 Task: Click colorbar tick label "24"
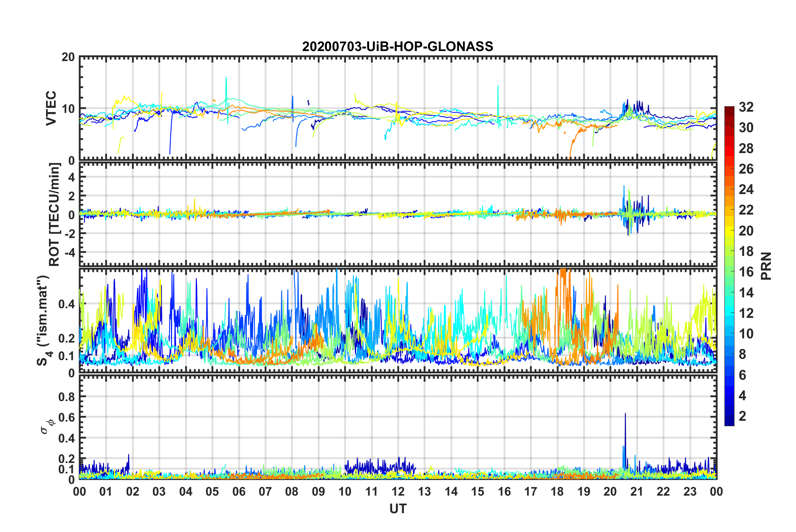746,189
